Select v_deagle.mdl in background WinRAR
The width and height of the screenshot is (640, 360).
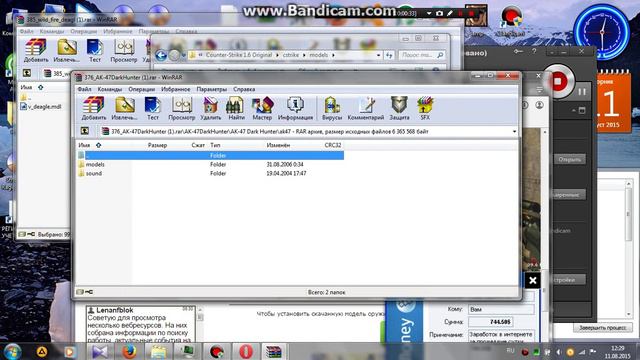(x=44, y=107)
